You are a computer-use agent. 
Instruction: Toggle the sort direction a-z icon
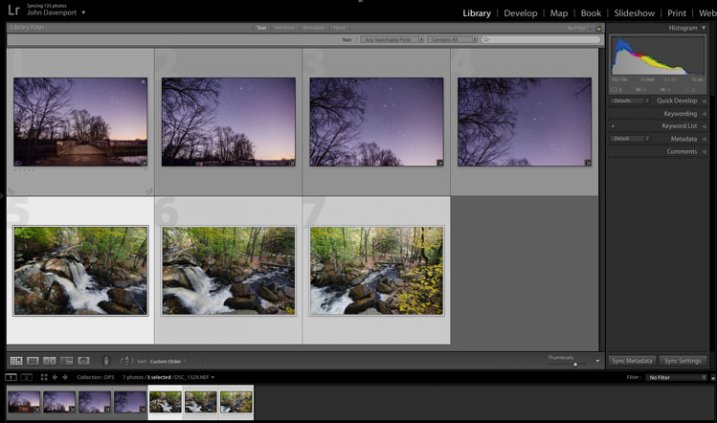126,361
